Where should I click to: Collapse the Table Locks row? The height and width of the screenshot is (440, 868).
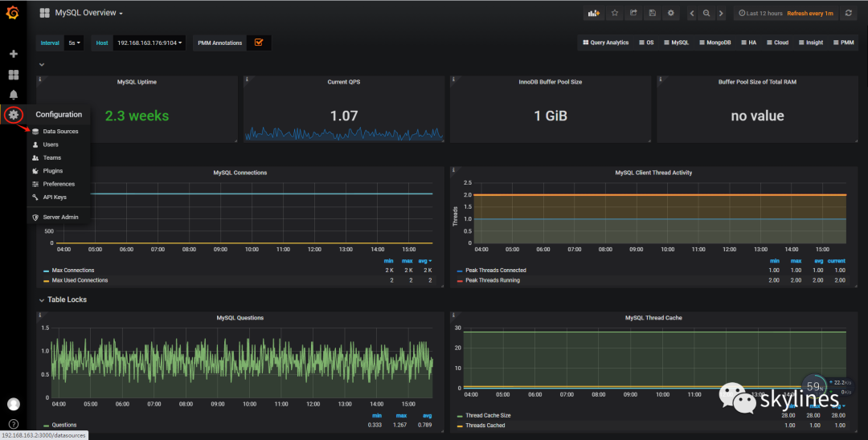point(67,299)
